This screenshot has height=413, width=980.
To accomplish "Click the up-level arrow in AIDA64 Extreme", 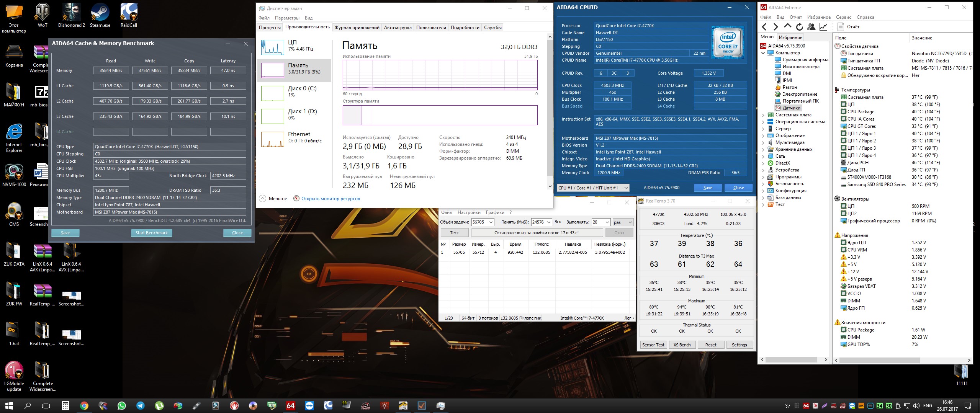I will coord(787,26).
